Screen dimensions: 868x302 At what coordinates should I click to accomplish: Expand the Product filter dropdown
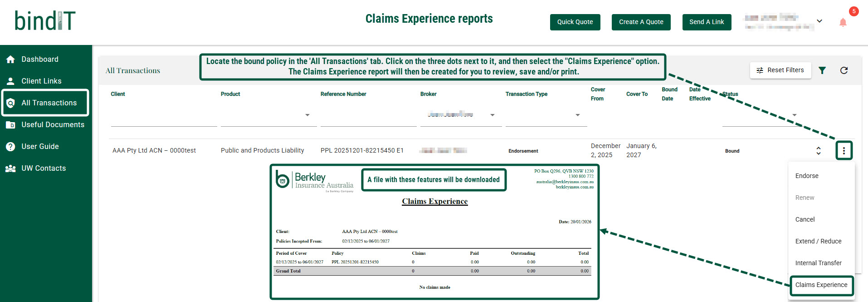click(307, 115)
